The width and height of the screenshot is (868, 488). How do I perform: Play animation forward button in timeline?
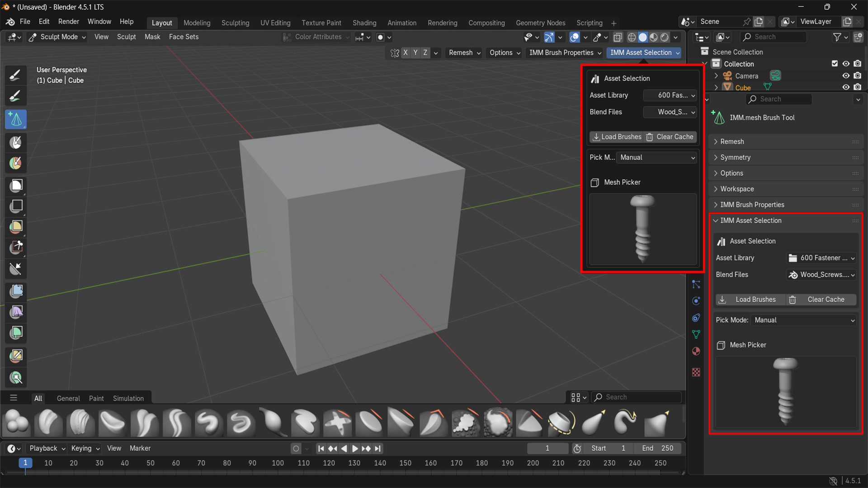355,448
